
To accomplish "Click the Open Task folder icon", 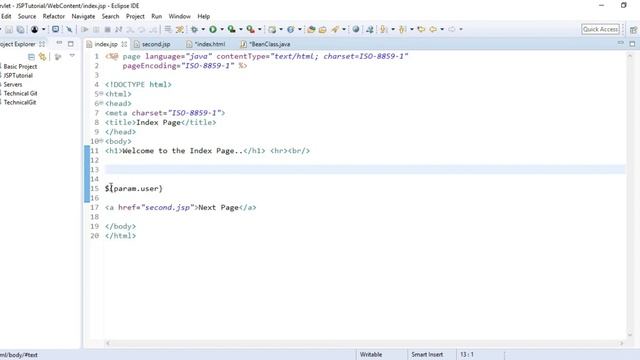I will pyautogui.click(x=323, y=29).
